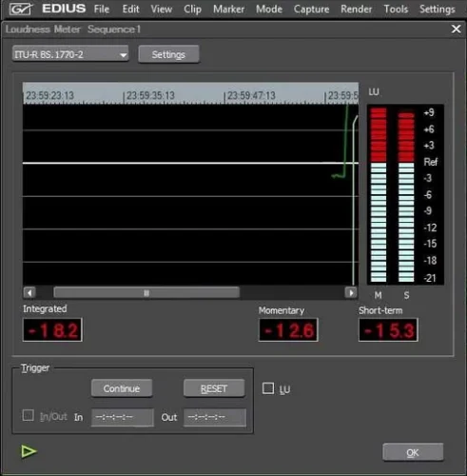The width and height of the screenshot is (467, 476).
Task: Click the Momentary value -12.6 display
Action: (288, 330)
